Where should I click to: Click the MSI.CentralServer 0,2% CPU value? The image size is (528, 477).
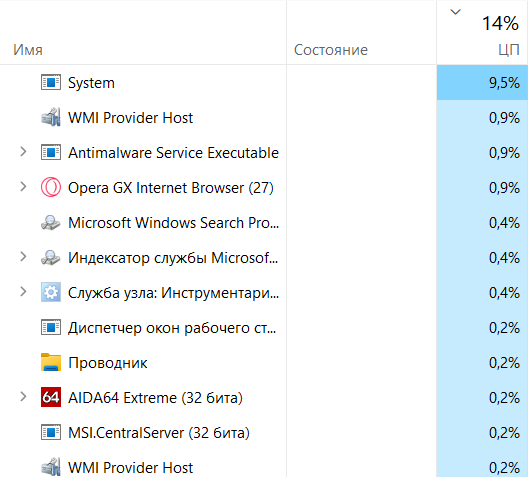504,433
